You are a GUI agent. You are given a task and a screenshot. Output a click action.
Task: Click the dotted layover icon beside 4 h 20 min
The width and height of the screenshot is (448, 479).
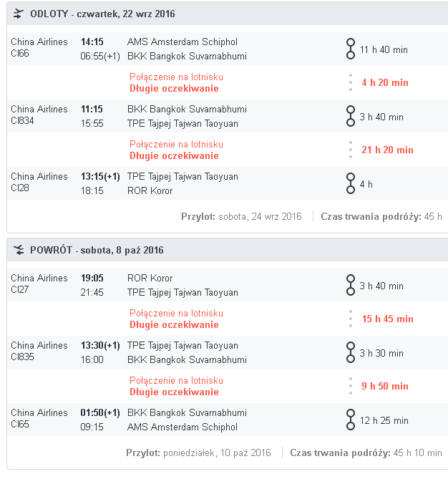tap(351, 82)
